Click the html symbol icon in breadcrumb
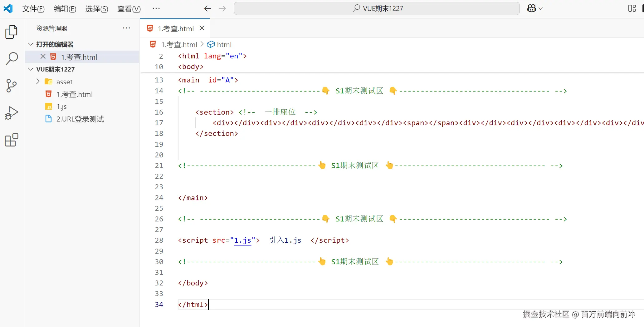Image resolution: width=644 pixels, height=327 pixels. coord(211,44)
